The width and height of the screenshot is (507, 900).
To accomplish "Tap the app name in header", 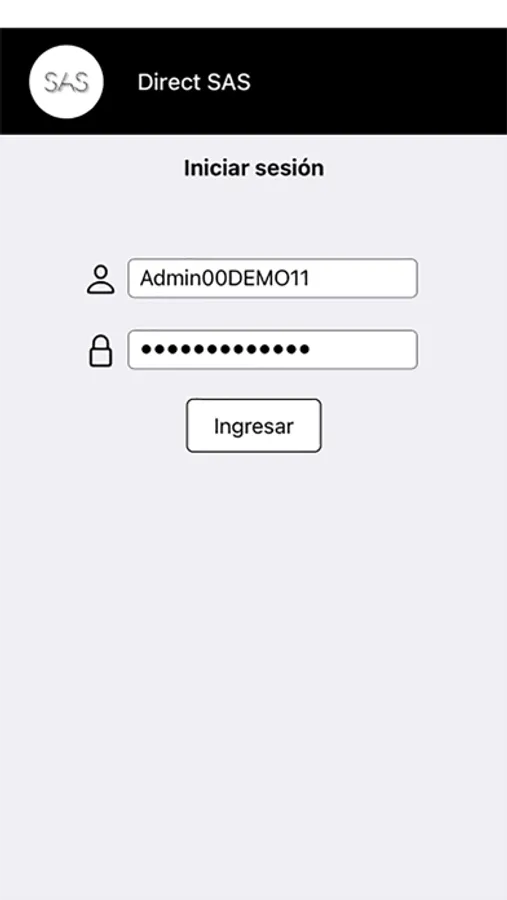I will [194, 83].
